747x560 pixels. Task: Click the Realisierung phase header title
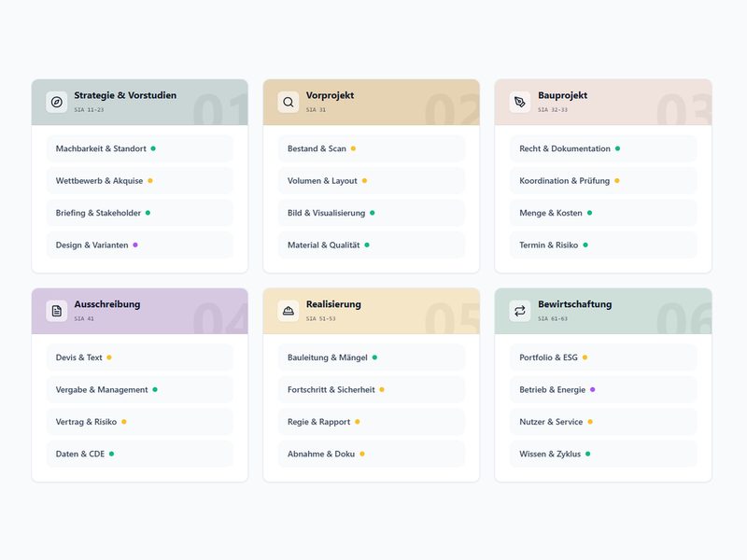coord(333,304)
